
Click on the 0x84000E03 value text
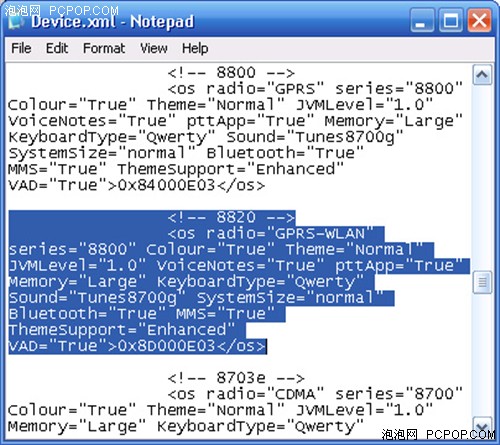[x=166, y=185]
